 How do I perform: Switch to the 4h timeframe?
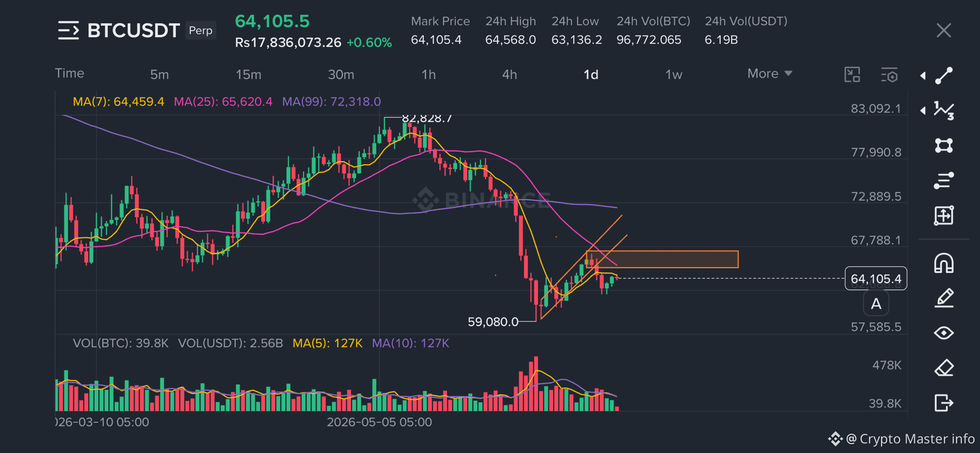coord(509,74)
